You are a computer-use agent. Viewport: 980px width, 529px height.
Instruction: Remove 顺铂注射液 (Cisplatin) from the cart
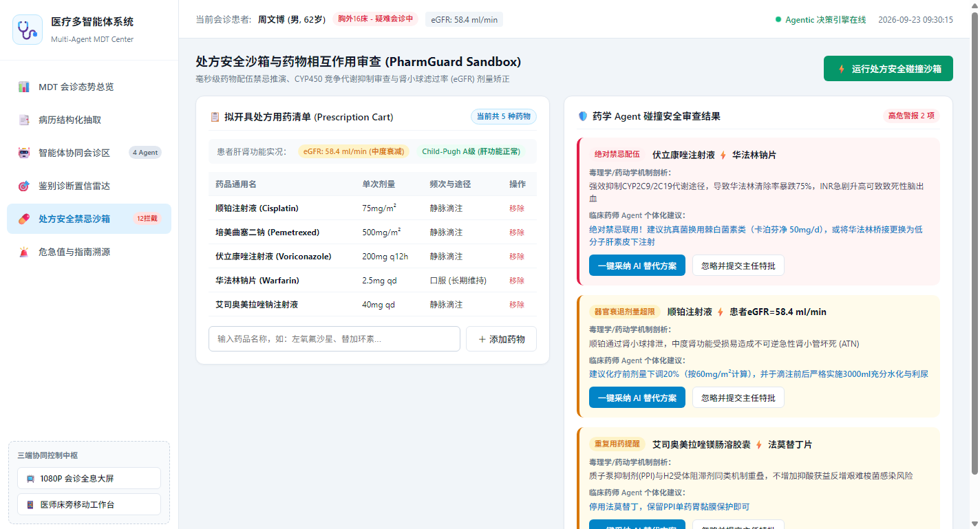(517, 208)
